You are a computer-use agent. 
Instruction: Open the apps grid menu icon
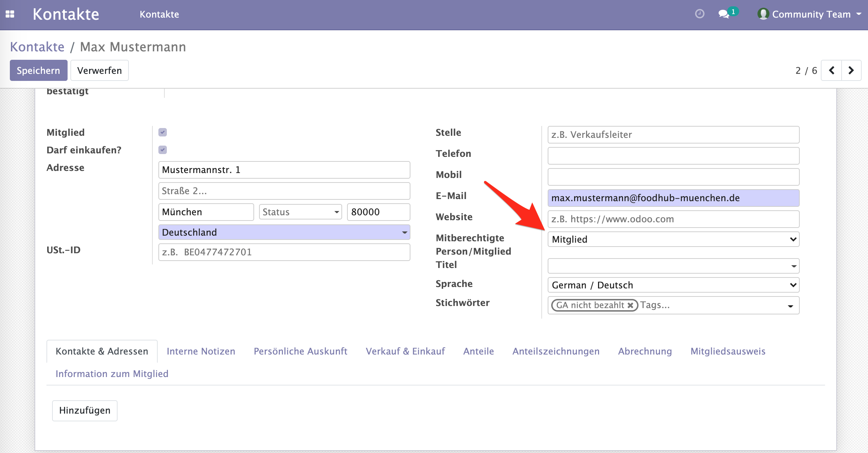[10, 14]
